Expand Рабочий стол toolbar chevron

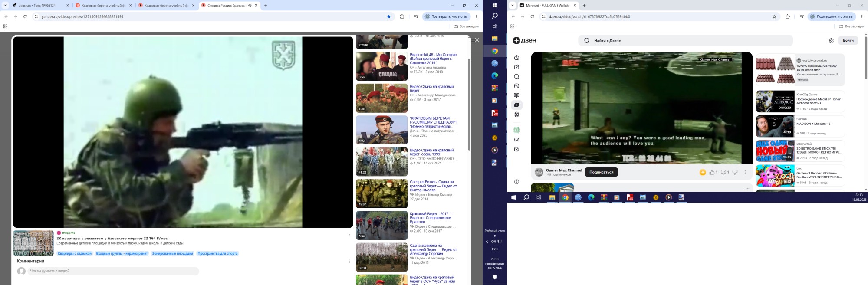click(x=495, y=236)
